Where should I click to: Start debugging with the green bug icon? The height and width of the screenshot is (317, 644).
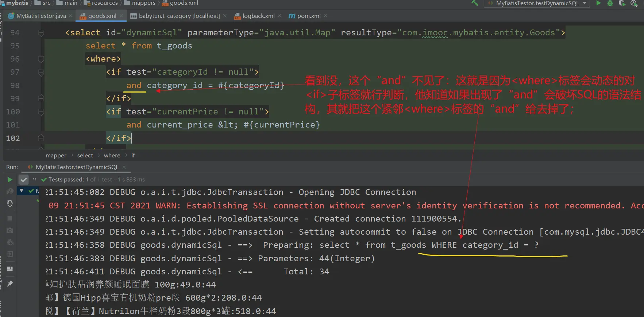[x=610, y=3]
